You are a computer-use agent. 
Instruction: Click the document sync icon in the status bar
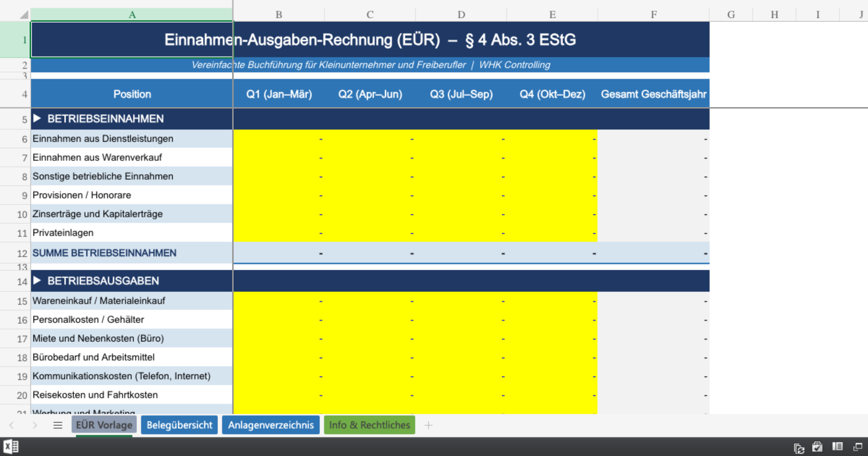(x=799, y=448)
